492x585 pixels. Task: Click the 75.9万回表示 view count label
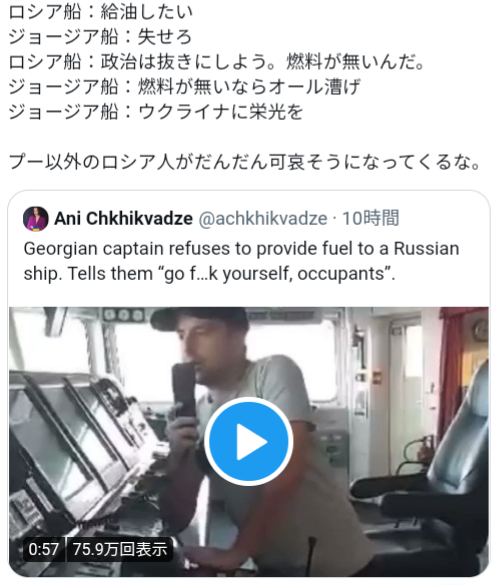120,549
